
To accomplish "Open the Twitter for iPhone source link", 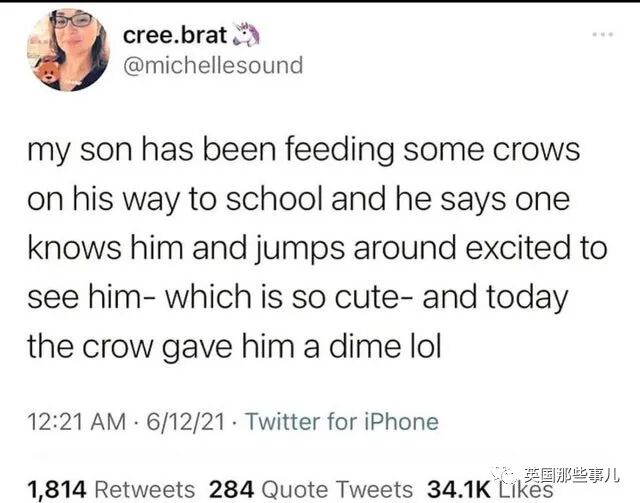I will [x=341, y=421].
